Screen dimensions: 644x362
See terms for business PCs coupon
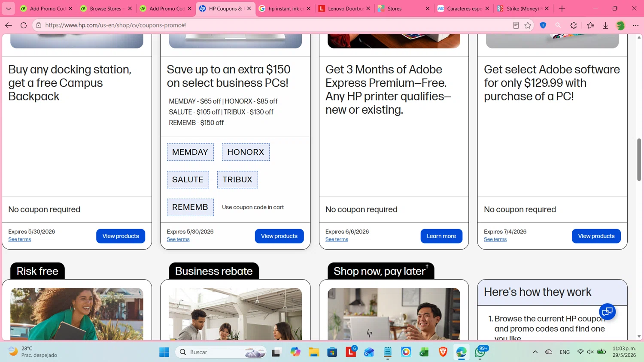(178, 239)
